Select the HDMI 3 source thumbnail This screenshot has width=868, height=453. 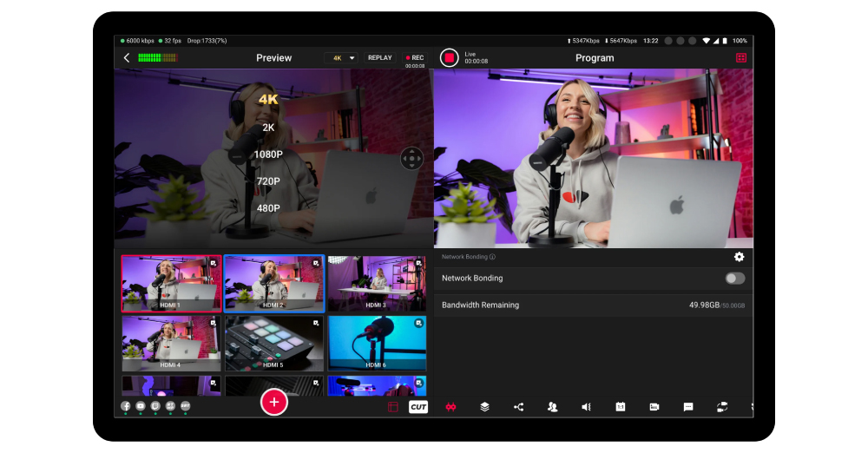click(376, 283)
